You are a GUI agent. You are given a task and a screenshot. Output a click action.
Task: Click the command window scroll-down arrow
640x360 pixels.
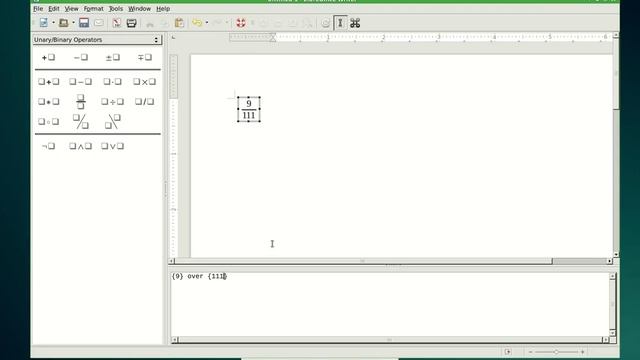coord(613,332)
